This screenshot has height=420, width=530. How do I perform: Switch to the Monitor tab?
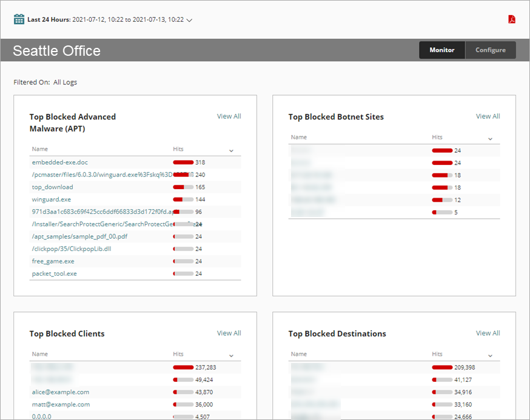pos(441,50)
